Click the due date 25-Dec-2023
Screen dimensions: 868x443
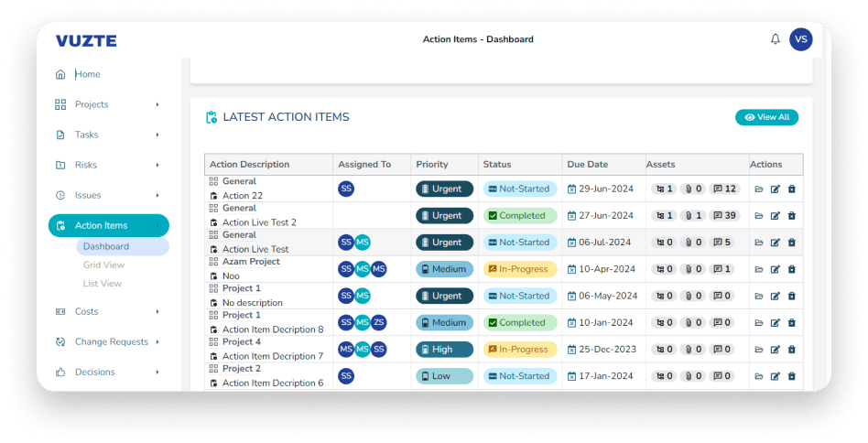[607, 350]
